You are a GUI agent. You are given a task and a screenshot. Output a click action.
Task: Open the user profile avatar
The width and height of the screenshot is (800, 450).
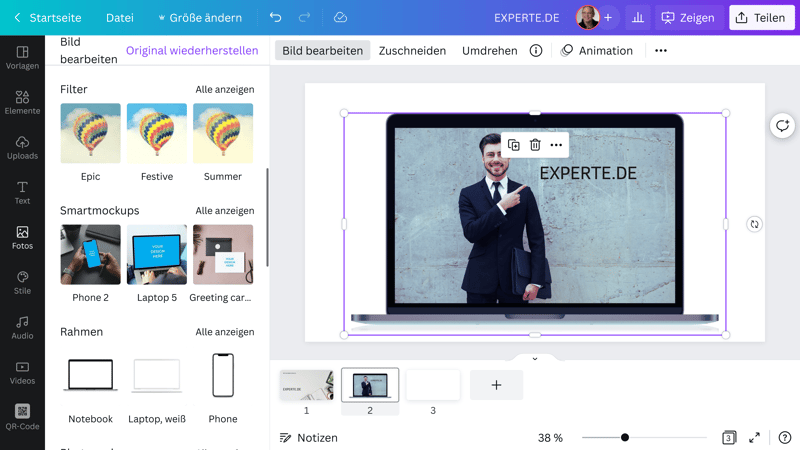coord(588,17)
